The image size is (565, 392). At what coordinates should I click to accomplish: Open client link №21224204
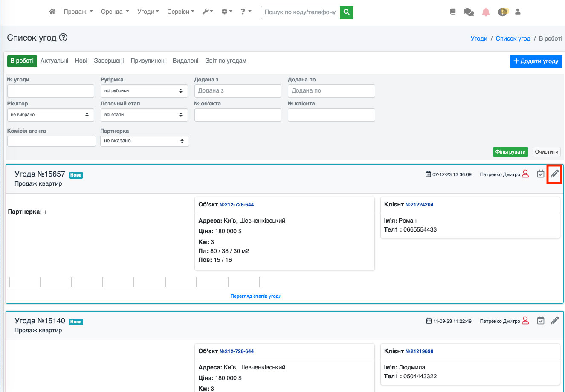pos(419,205)
